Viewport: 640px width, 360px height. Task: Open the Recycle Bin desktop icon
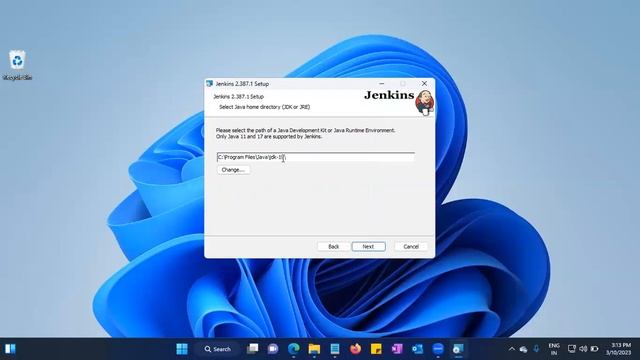(x=17, y=65)
